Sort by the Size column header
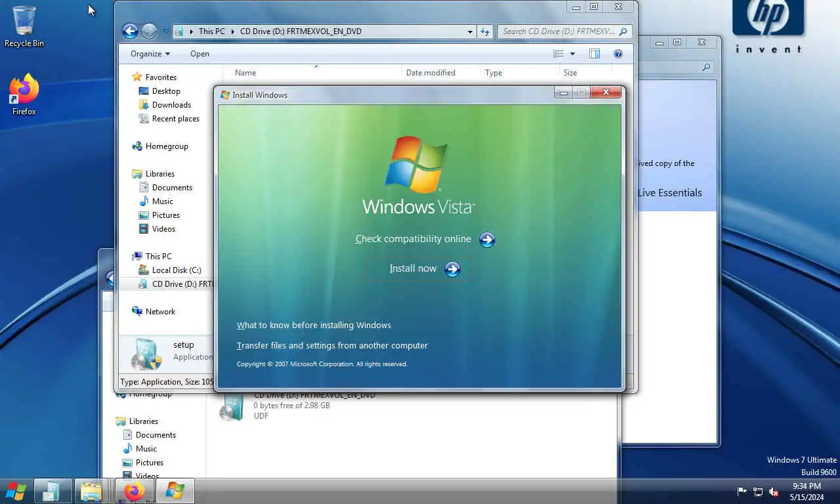The image size is (840, 504). (x=585, y=73)
